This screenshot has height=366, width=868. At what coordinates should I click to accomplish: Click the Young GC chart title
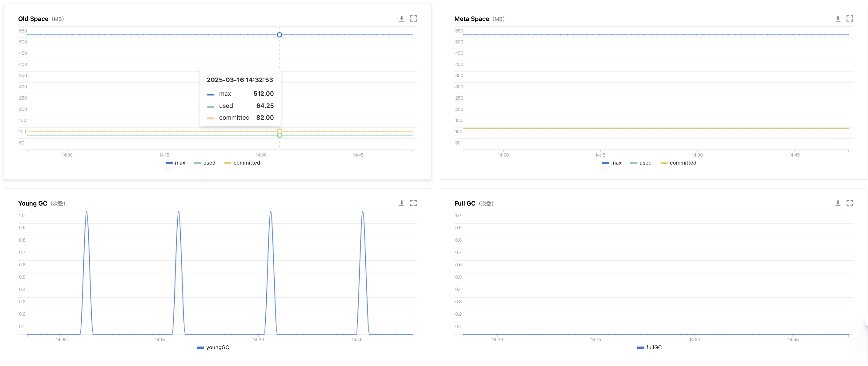point(33,203)
